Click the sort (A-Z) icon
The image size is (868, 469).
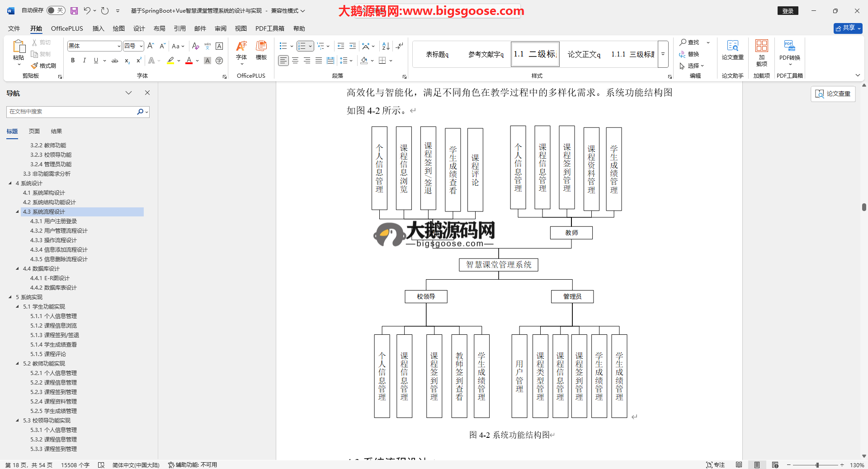pyautogui.click(x=386, y=46)
